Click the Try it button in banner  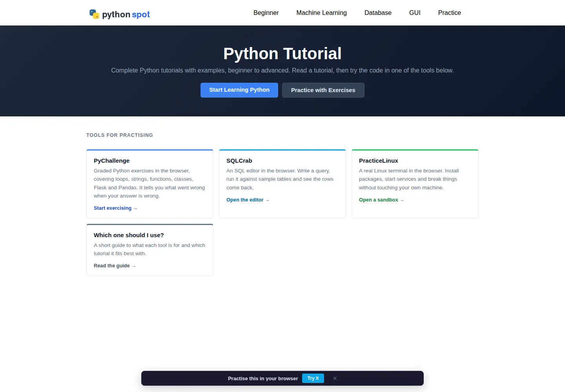tap(313, 378)
